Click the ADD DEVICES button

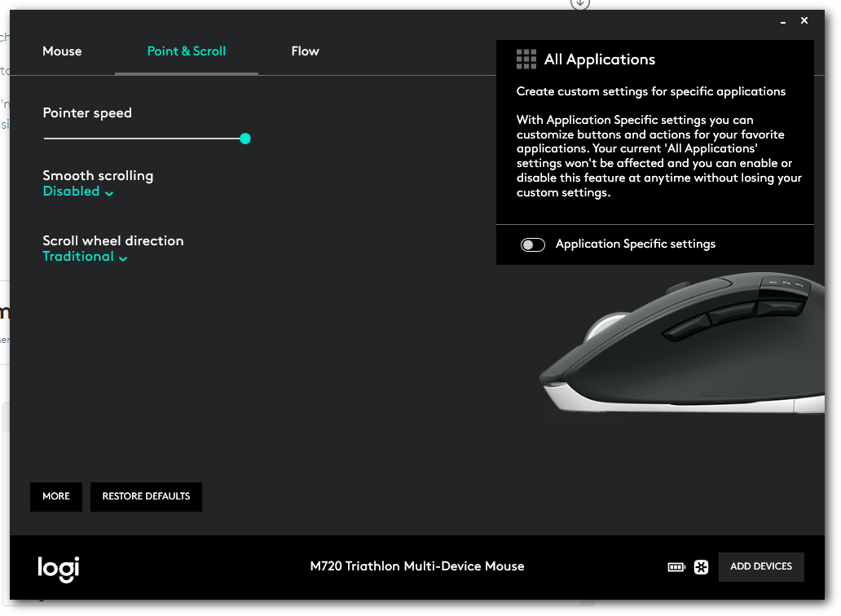point(760,566)
